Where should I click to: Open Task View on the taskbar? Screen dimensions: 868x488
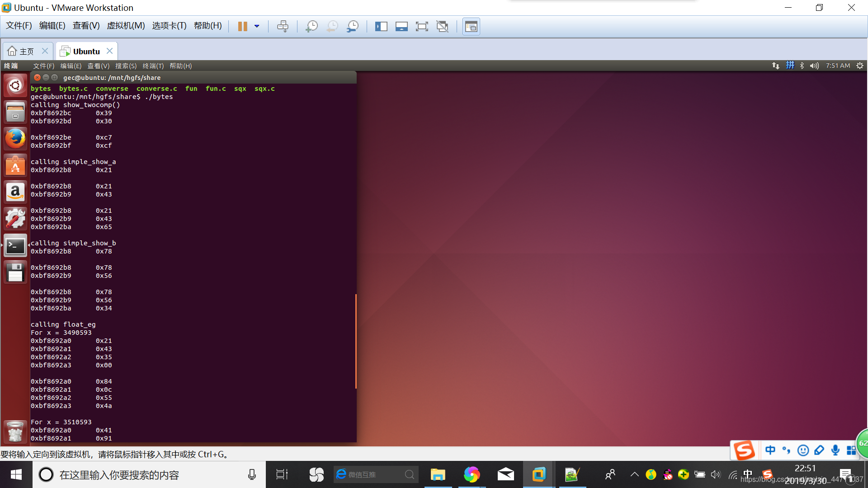click(x=282, y=474)
